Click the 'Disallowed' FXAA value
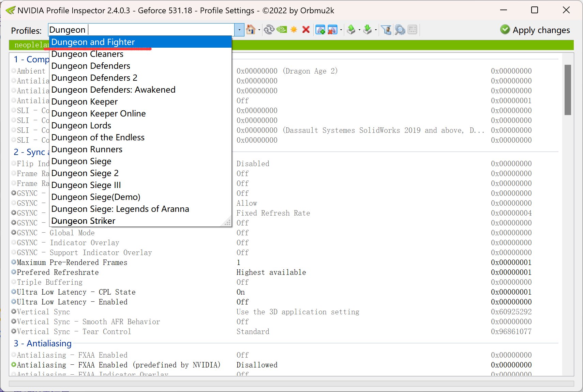The height and width of the screenshot is (392, 583). point(257,365)
